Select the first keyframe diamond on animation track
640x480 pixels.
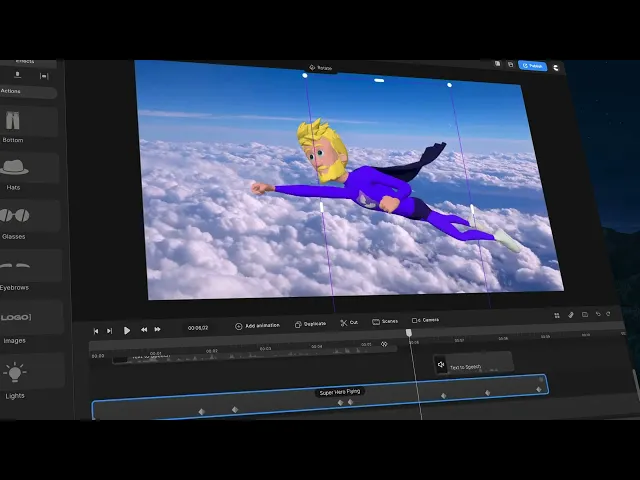click(x=202, y=411)
